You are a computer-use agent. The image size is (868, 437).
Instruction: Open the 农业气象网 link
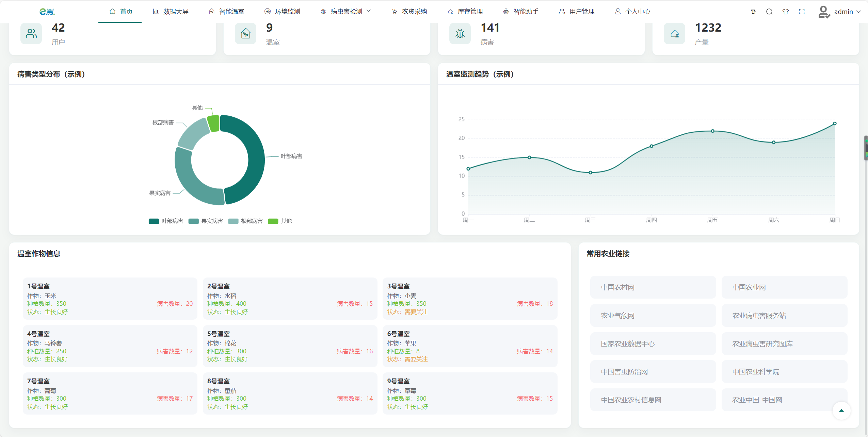(x=653, y=316)
